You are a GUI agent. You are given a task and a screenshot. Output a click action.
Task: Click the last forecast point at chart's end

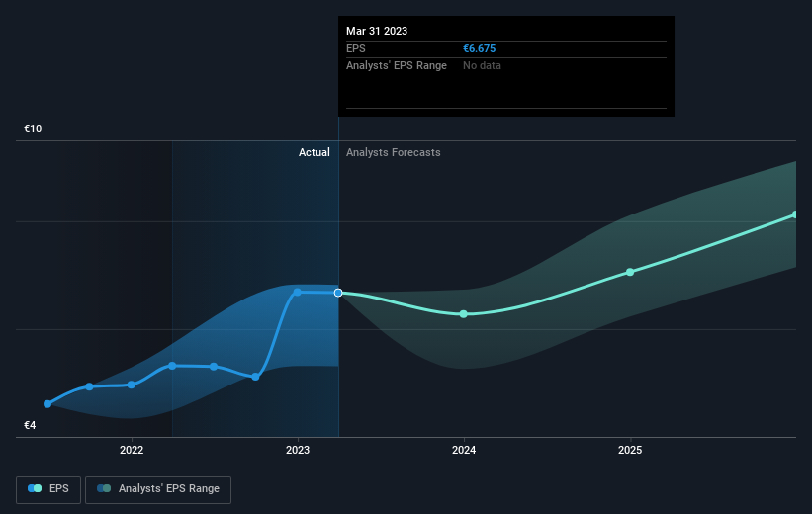coord(795,214)
